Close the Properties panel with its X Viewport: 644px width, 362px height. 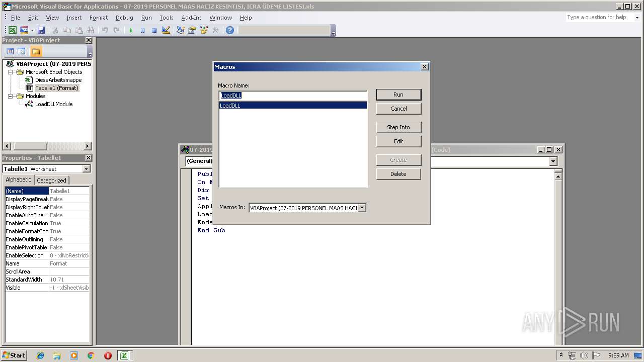[x=89, y=158]
